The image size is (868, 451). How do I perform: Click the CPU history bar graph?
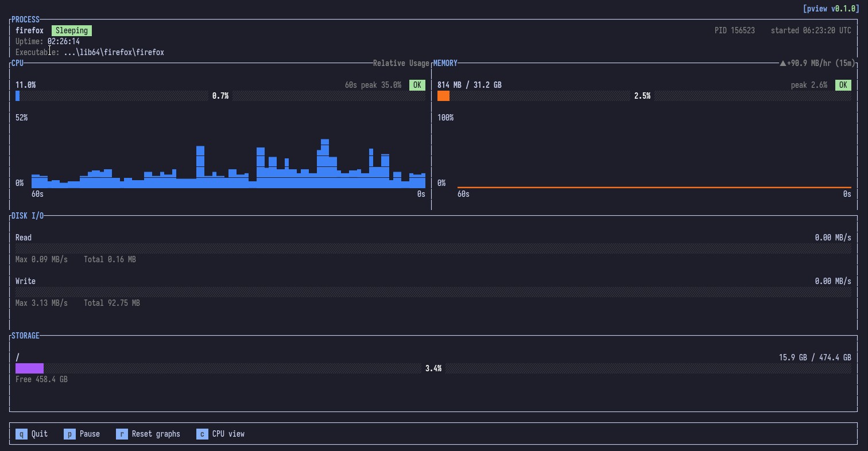228,164
